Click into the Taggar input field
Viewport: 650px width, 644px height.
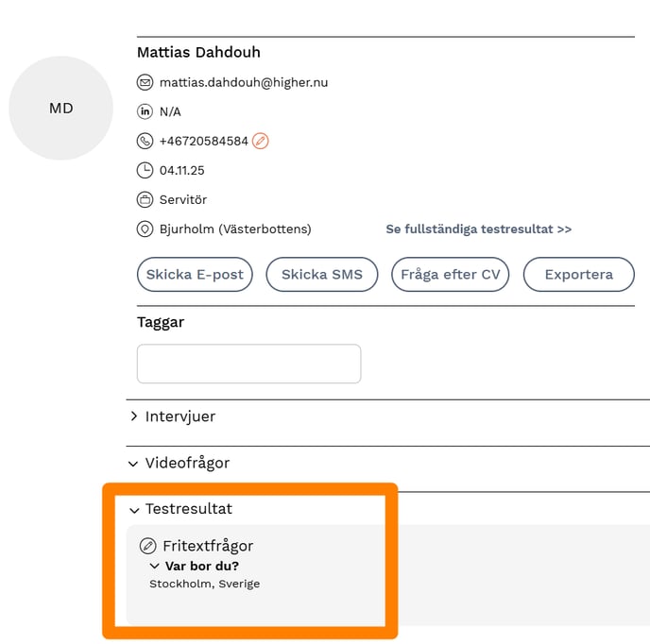[x=248, y=364]
